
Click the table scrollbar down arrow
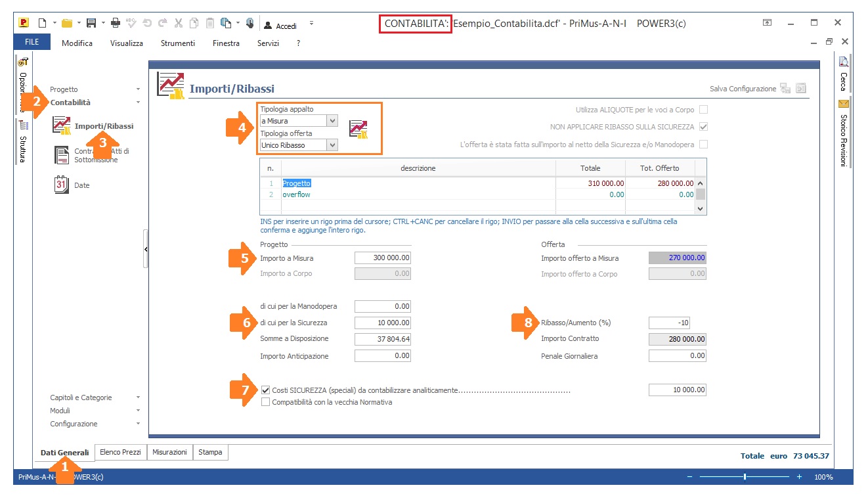(x=701, y=208)
